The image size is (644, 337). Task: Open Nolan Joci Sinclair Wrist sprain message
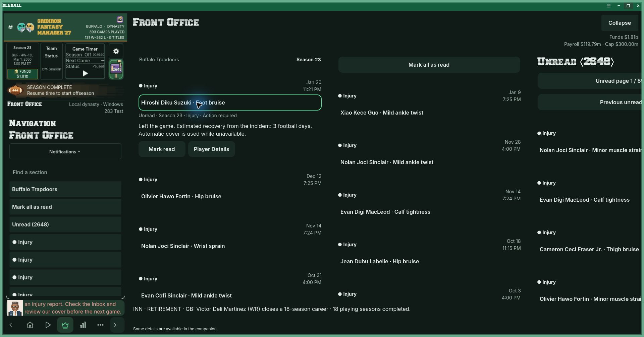tap(230, 246)
